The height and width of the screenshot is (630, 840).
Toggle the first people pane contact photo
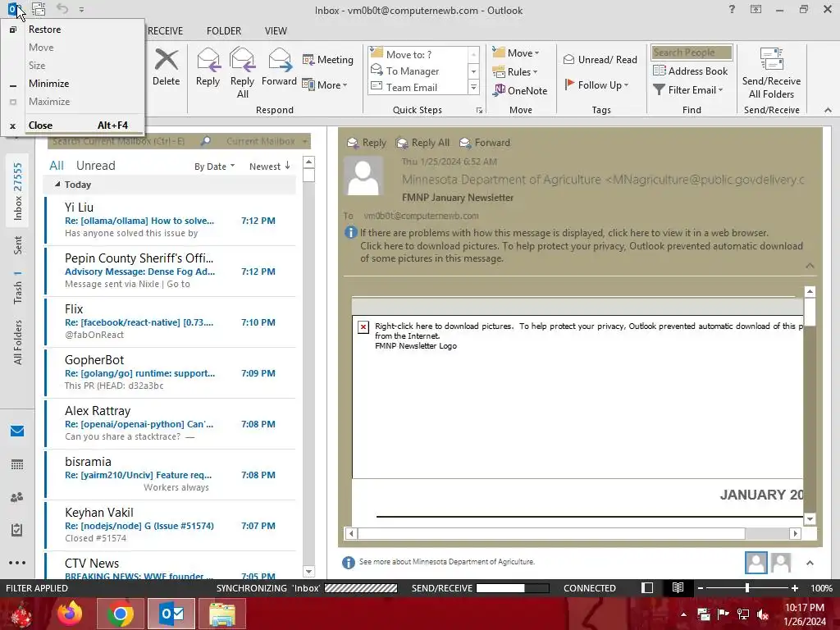click(756, 563)
